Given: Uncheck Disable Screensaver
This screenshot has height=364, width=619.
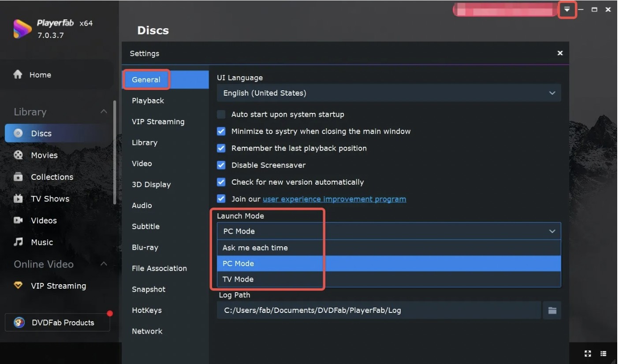Looking at the screenshot, I should (x=221, y=165).
